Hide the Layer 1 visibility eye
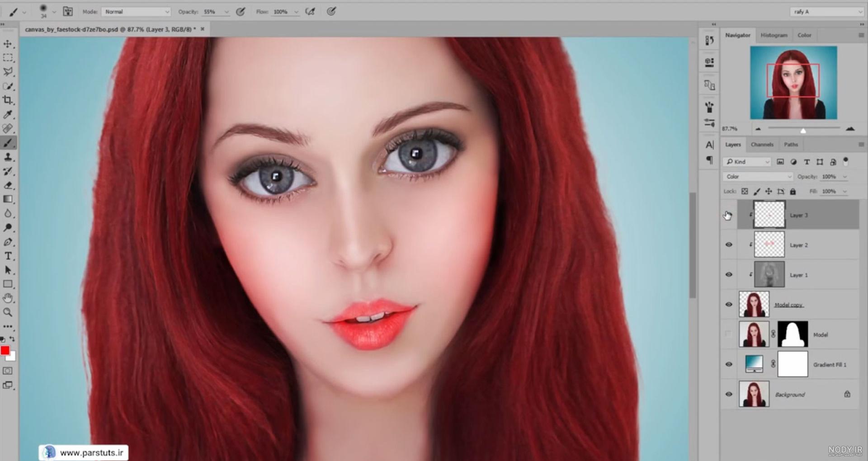Image resolution: width=868 pixels, height=461 pixels. (x=728, y=274)
